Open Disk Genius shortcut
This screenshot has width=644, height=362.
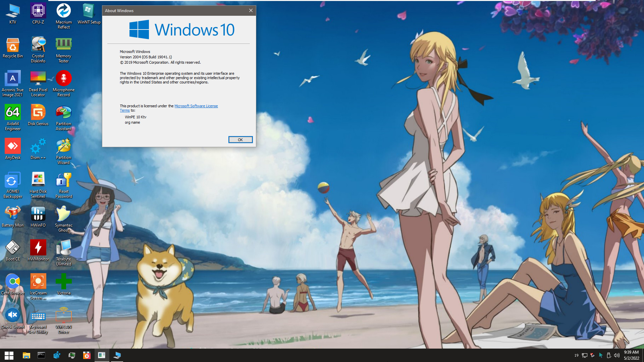[38, 115]
